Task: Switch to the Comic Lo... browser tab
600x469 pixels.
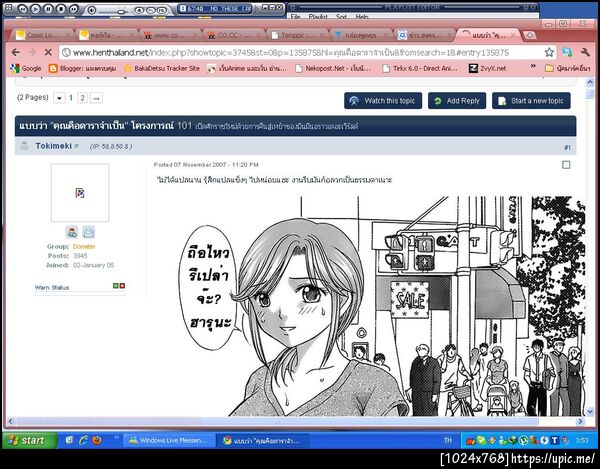Action: pyautogui.click(x=41, y=35)
